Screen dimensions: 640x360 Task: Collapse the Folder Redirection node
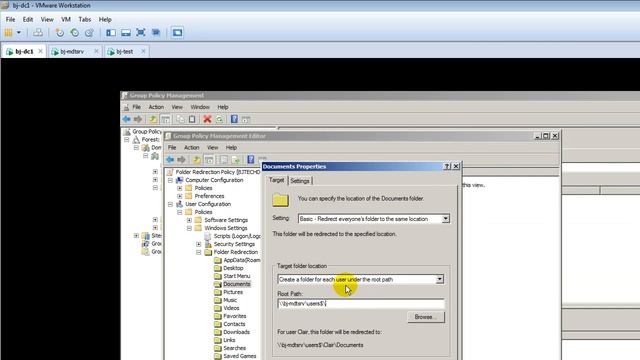pyautogui.click(x=199, y=252)
